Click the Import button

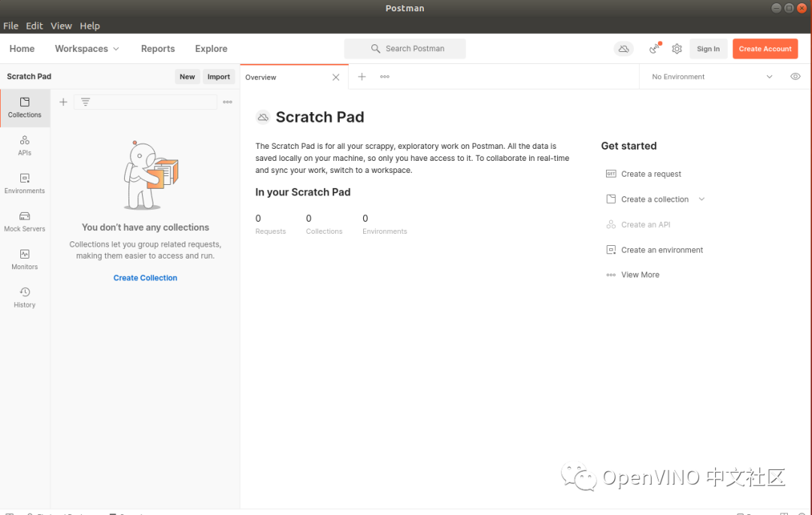pos(219,77)
